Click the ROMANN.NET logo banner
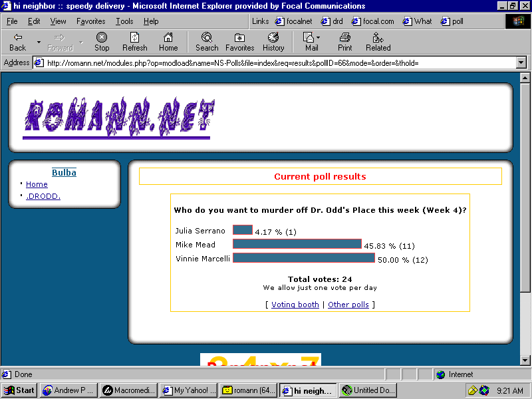 119,118
